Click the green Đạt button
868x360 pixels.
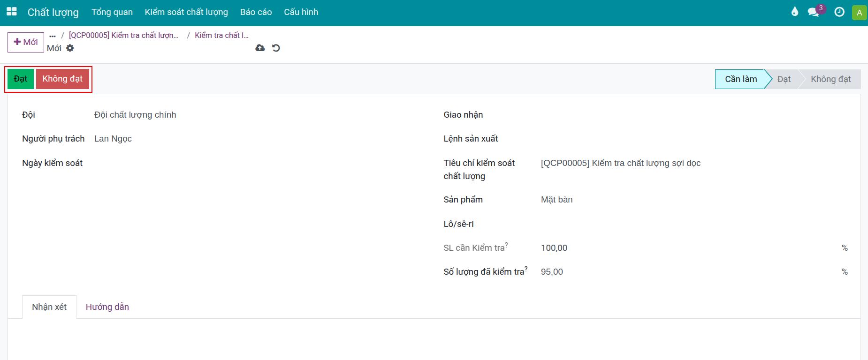tap(21, 79)
